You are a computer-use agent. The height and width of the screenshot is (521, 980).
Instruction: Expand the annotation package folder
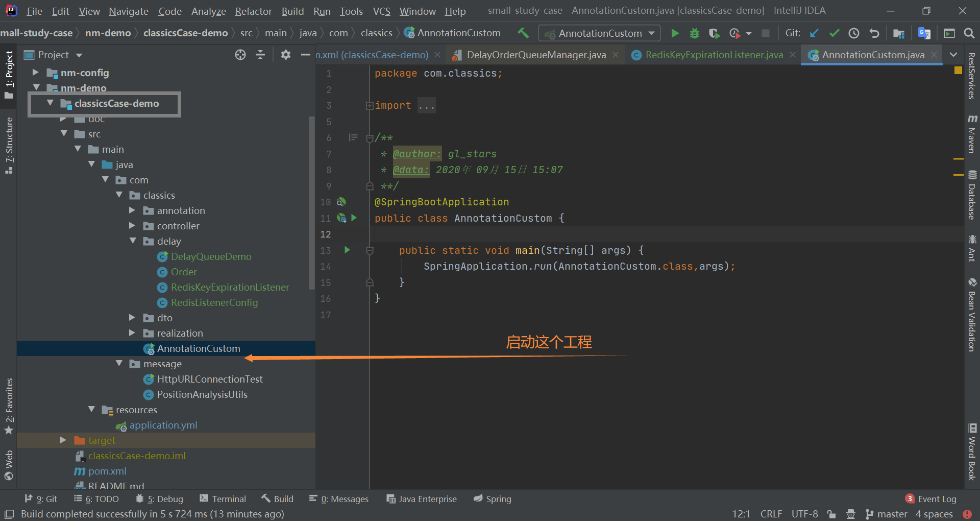(x=132, y=210)
